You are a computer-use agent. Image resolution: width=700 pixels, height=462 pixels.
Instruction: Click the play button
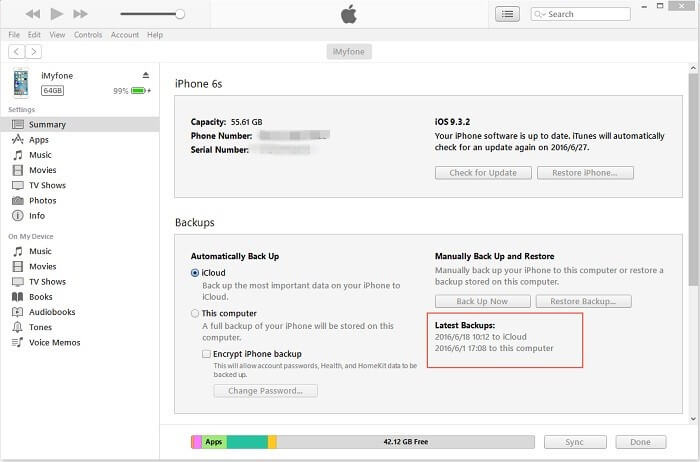[x=57, y=14]
